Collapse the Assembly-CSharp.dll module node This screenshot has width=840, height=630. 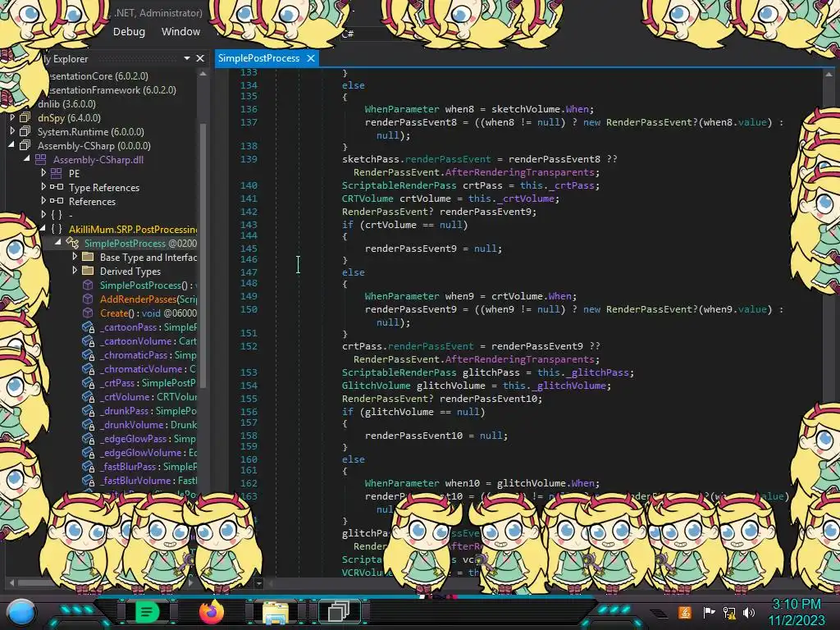click(x=27, y=159)
